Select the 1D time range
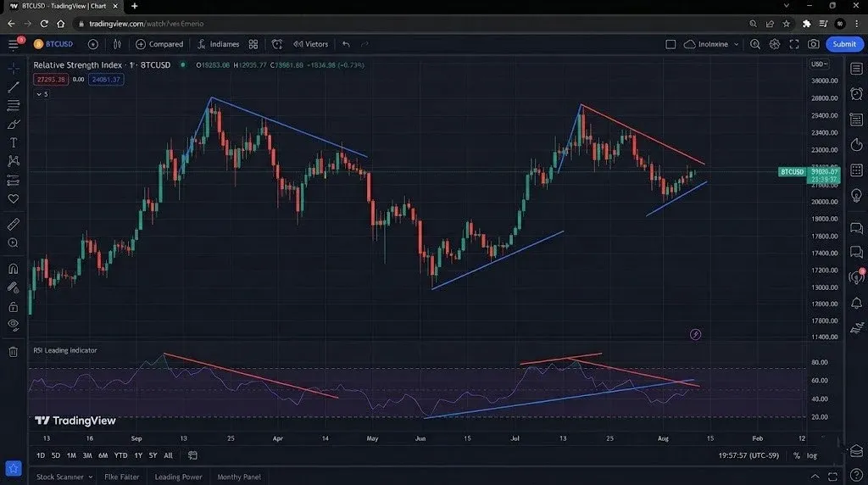This screenshot has width=868, height=485. pos(41,455)
